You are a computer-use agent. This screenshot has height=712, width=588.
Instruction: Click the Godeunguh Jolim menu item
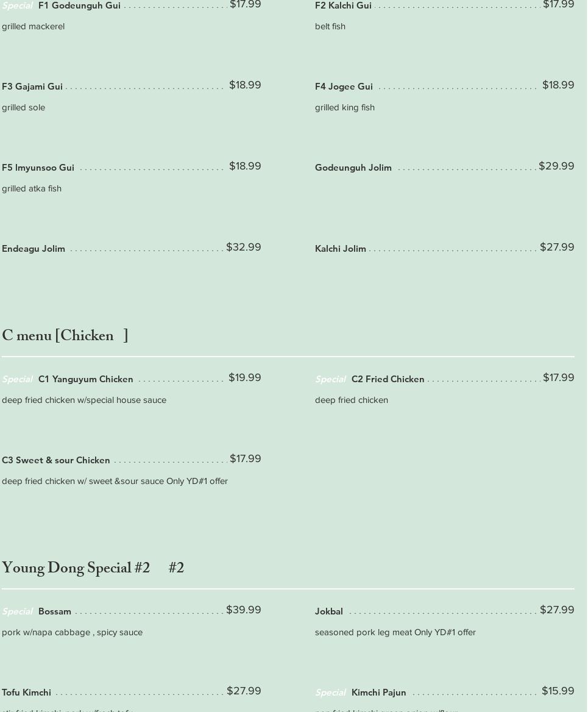353,168
